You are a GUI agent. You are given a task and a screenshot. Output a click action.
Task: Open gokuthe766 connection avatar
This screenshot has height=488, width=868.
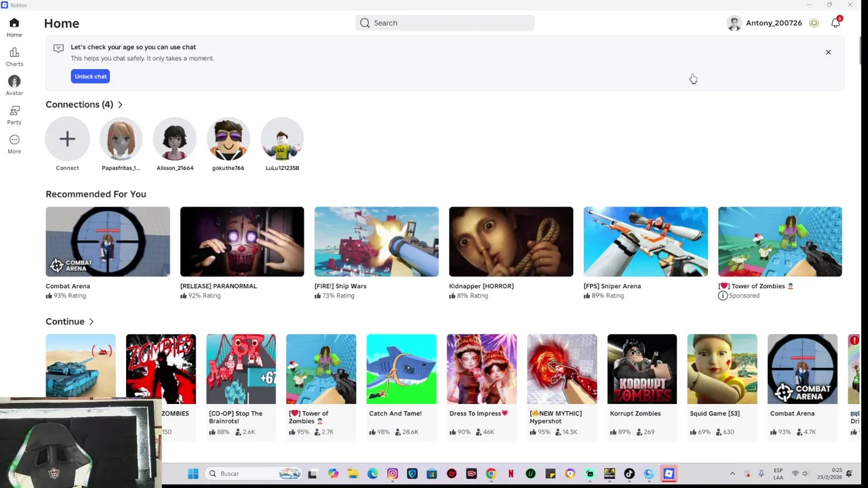tap(228, 139)
